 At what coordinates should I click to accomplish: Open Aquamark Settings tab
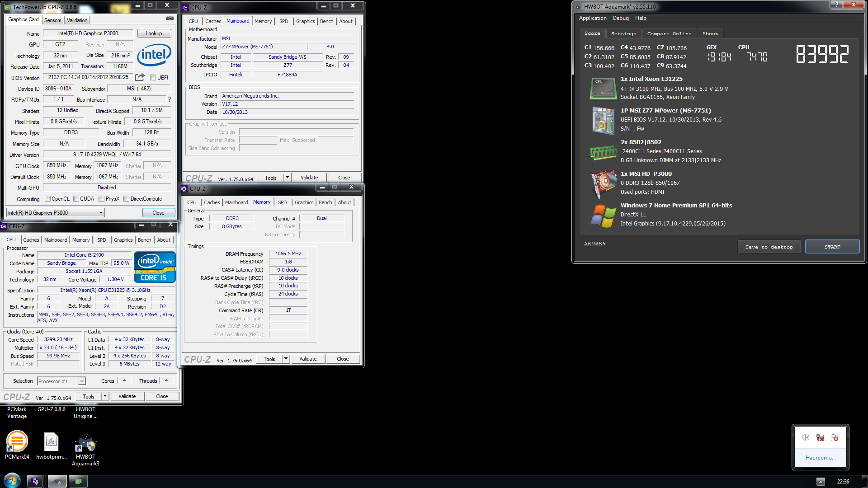[x=623, y=33]
